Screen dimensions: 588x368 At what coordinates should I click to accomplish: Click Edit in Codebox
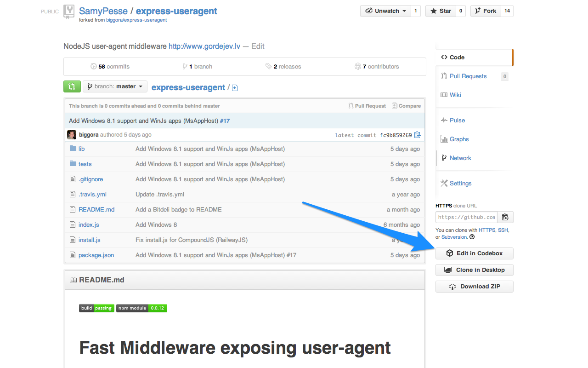[x=474, y=253]
